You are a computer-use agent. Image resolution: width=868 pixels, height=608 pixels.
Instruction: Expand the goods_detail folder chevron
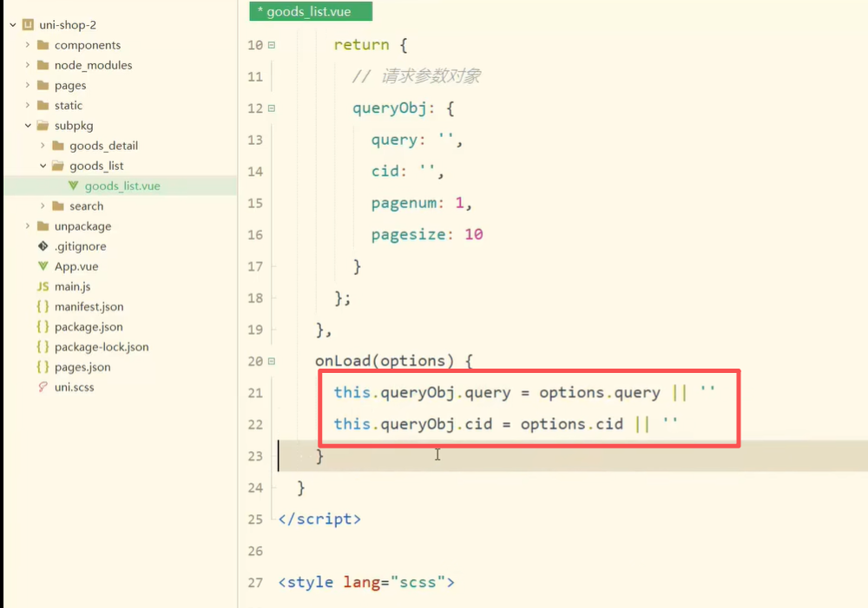pyautogui.click(x=43, y=146)
